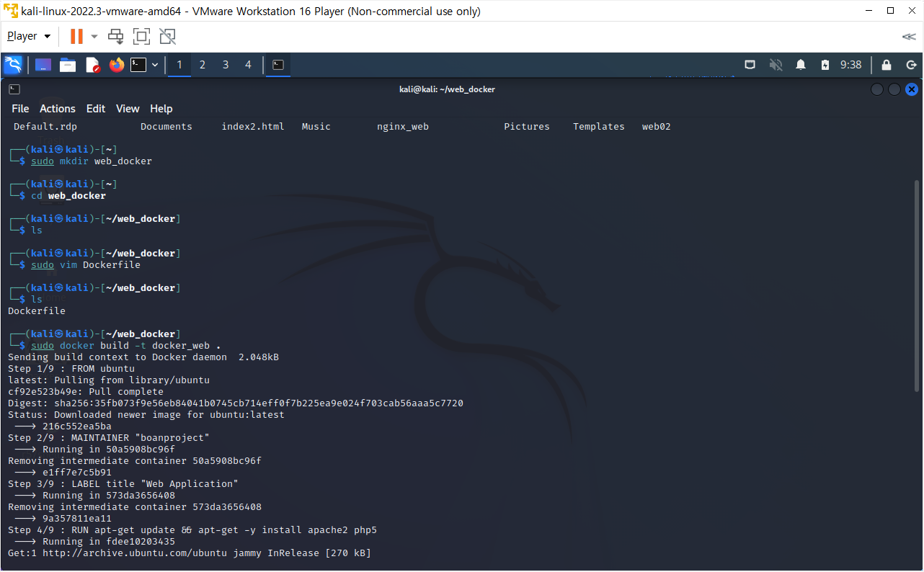
Task: Toggle the muted volume icon
Action: (776, 65)
